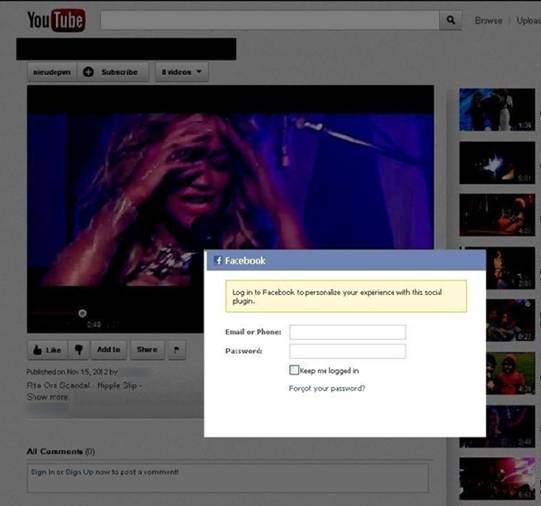Click the thumbs-down dislike icon
Image resolution: width=541 pixels, height=506 pixels.
pyautogui.click(x=79, y=350)
